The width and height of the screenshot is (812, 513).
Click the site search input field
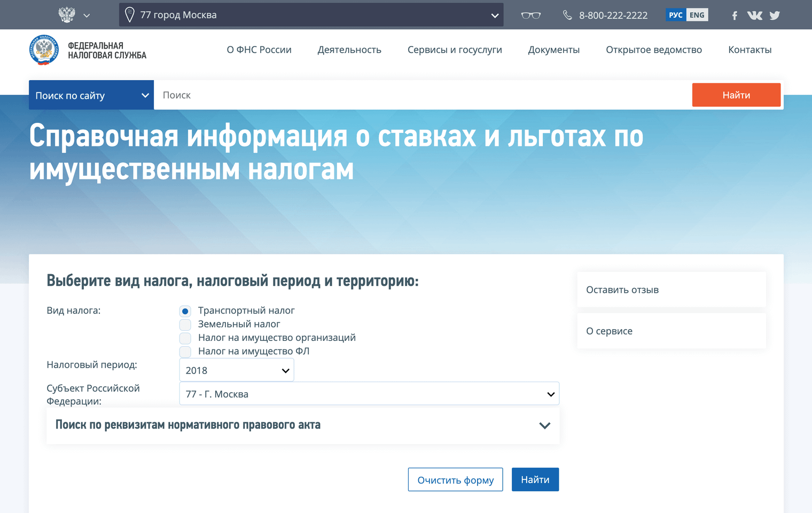tap(422, 95)
